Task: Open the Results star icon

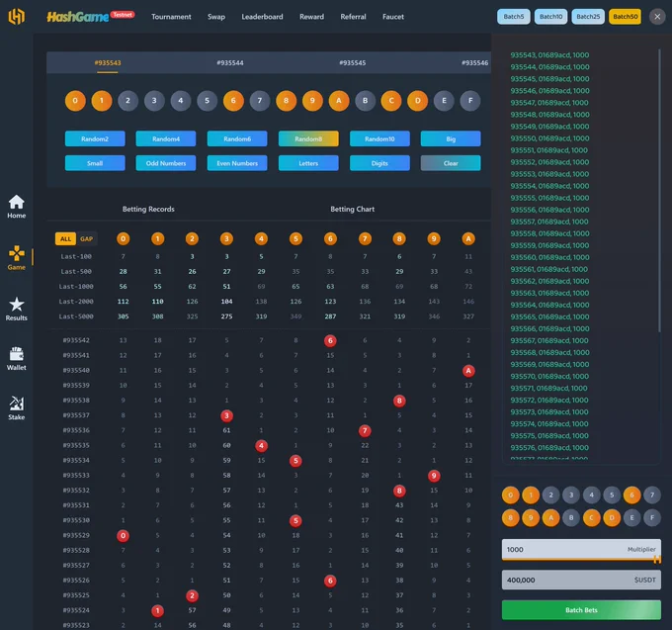Action: pos(16,309)
